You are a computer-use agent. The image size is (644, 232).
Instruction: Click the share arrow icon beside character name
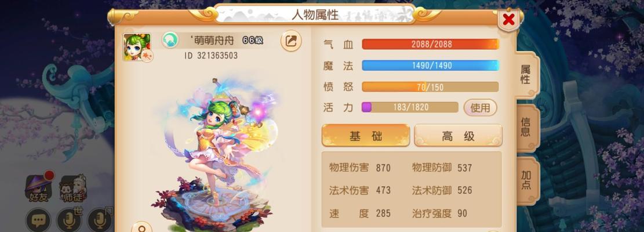point(291,41)
